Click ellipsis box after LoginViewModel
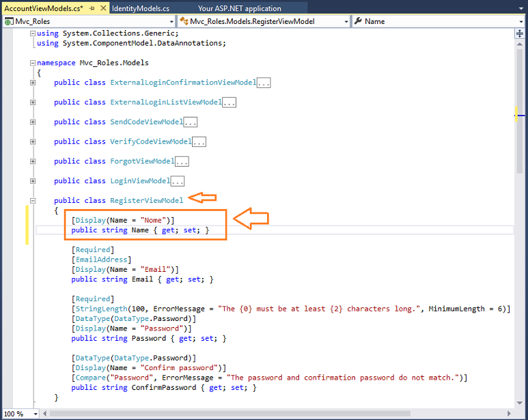This screenshot has width=528, height=420. point(178,181)
